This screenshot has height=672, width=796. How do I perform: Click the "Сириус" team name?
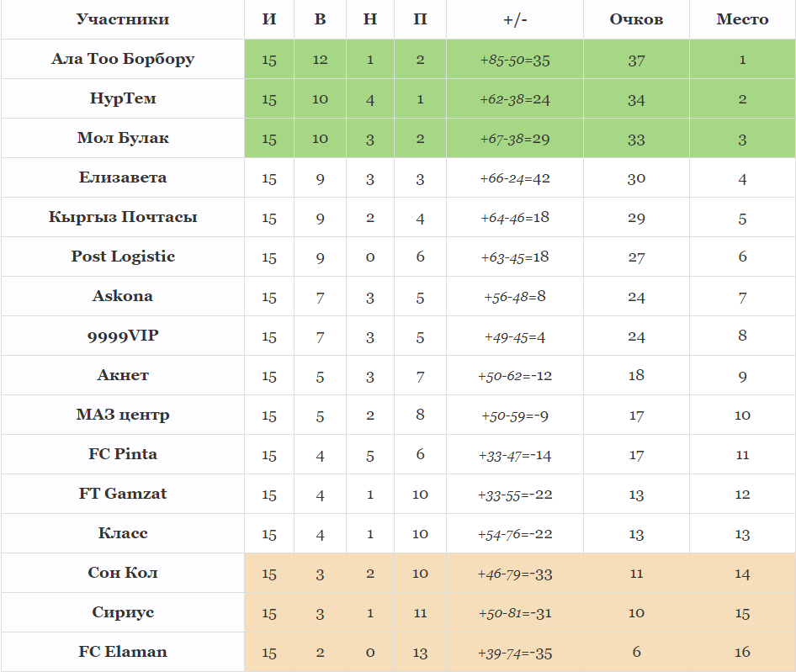[123, 612]
